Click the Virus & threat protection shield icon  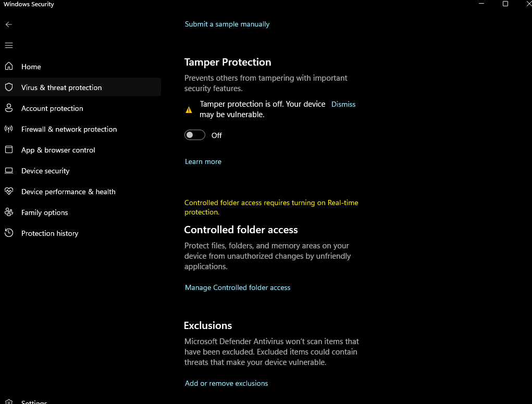click(9, 87)
